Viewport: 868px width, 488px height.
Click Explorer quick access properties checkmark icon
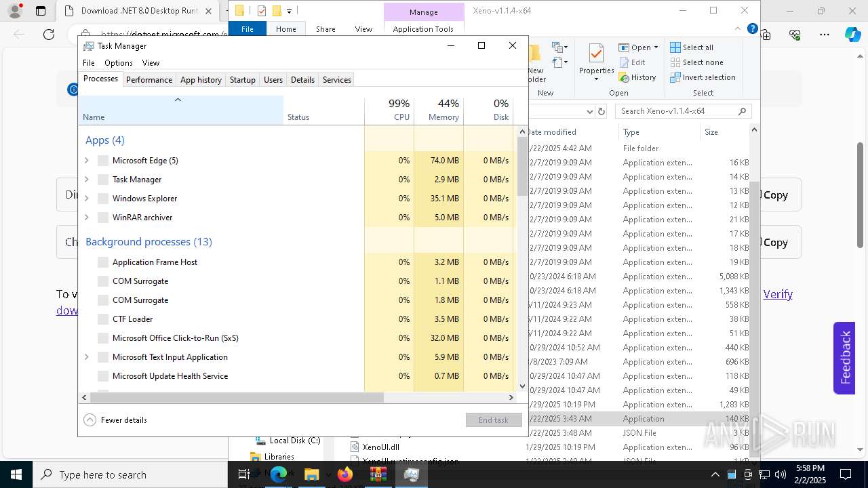(x=261, y=11)
